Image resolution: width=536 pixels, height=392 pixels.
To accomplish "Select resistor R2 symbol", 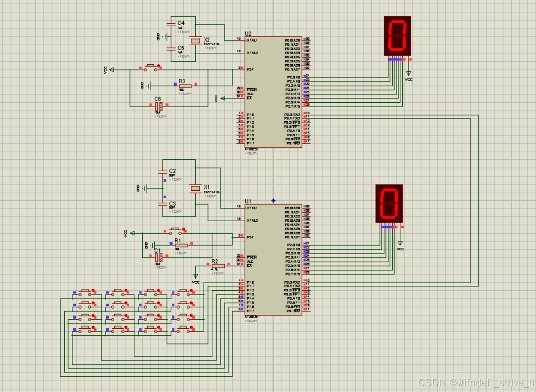I will tap(218, 265).
